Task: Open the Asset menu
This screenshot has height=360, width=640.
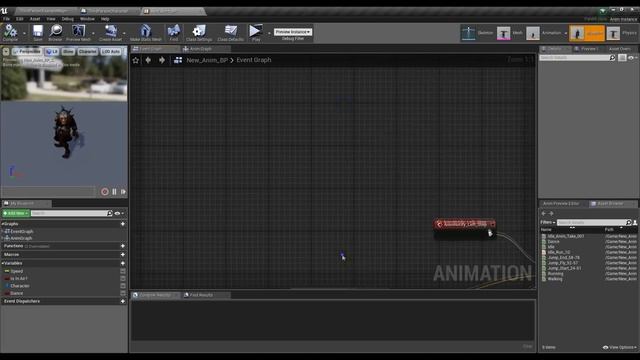Action: coord(35,19)
